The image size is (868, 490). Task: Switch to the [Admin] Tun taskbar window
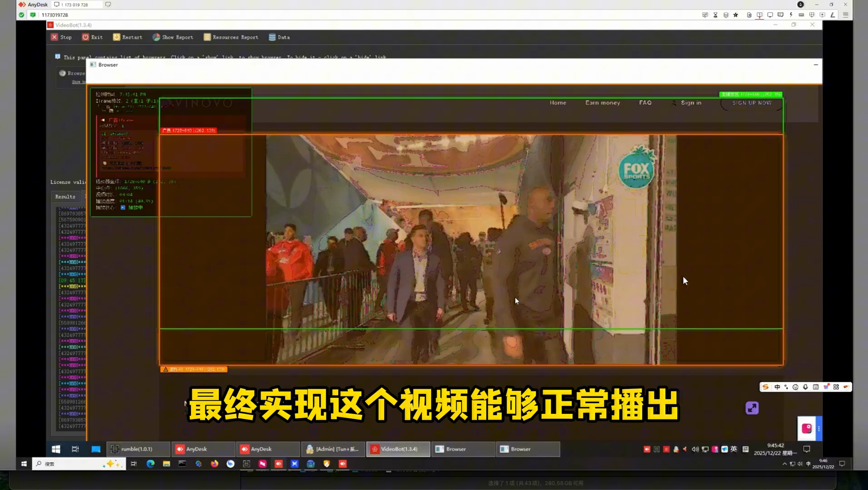click(333, 449)
